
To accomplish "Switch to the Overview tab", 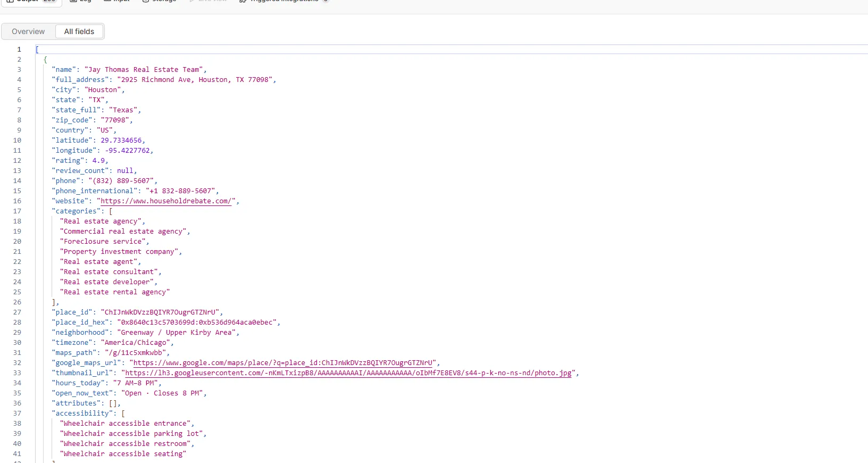I will [28, 31].
